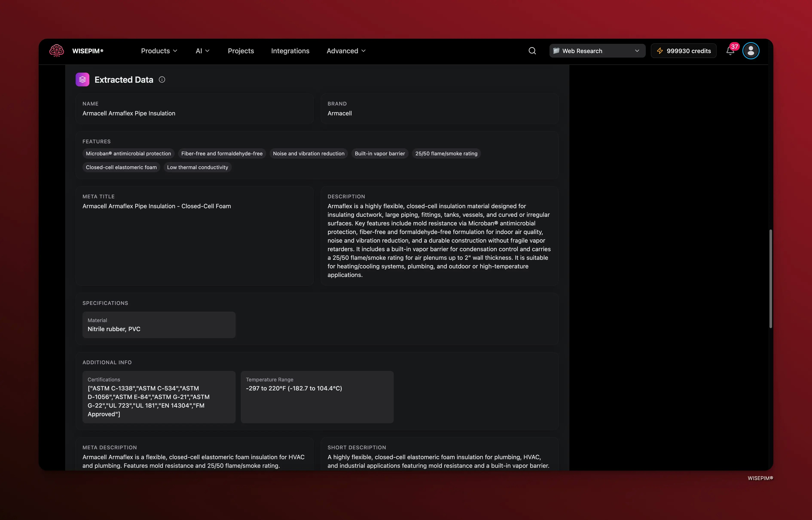Click the Noise and vibration reduction tag
This screenshot has height=520, width=812.
point(308,153)
